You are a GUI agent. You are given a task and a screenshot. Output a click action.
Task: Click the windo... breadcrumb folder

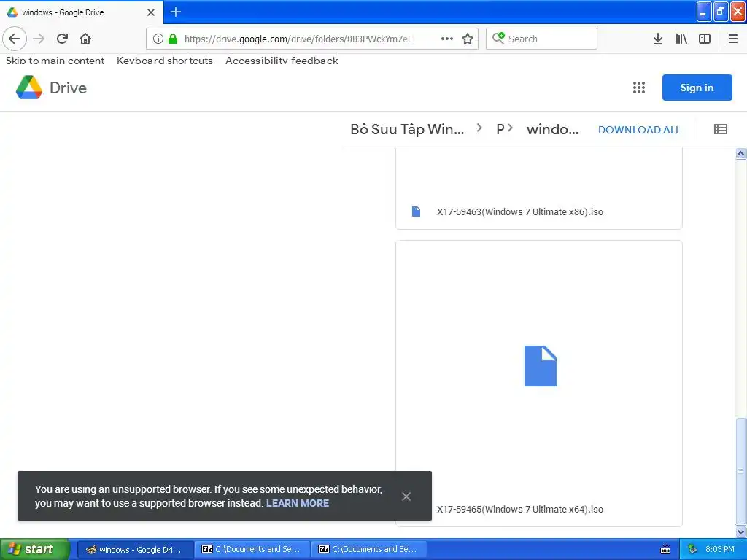[x=553, y=129]
